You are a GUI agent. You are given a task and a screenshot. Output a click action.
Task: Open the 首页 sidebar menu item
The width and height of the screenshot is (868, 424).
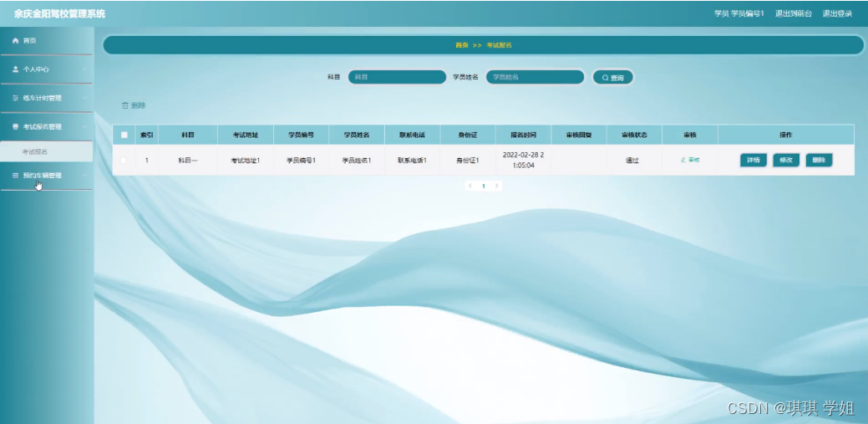click(47, 40)
